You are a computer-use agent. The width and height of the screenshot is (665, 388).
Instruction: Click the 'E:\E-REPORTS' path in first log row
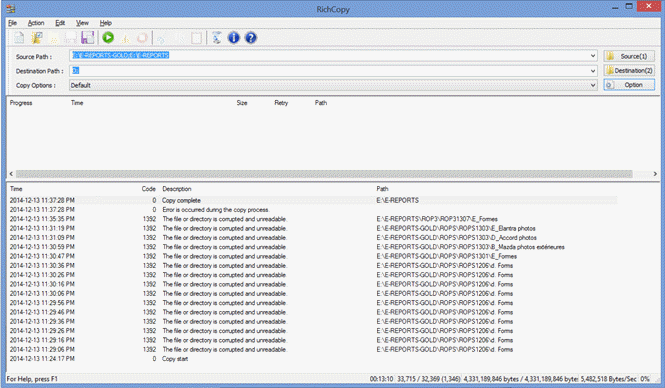coord(397,200)
